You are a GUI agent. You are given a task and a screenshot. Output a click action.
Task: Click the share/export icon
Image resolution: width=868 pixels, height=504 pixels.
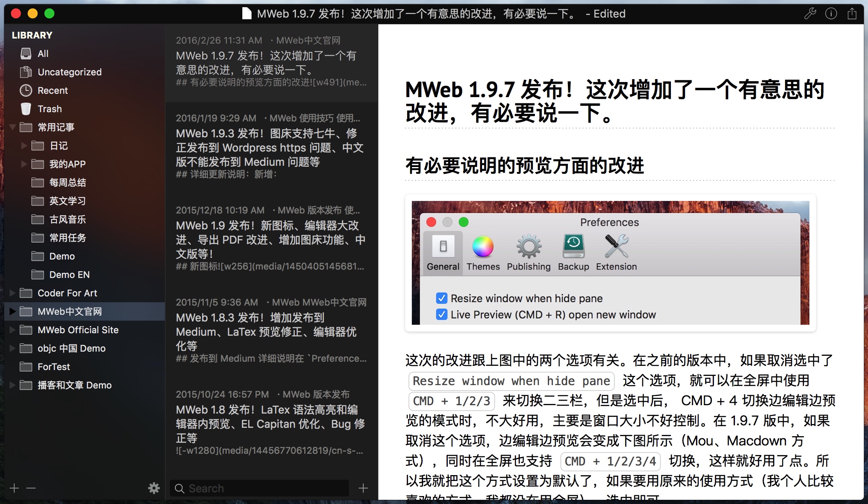[852, 14]
